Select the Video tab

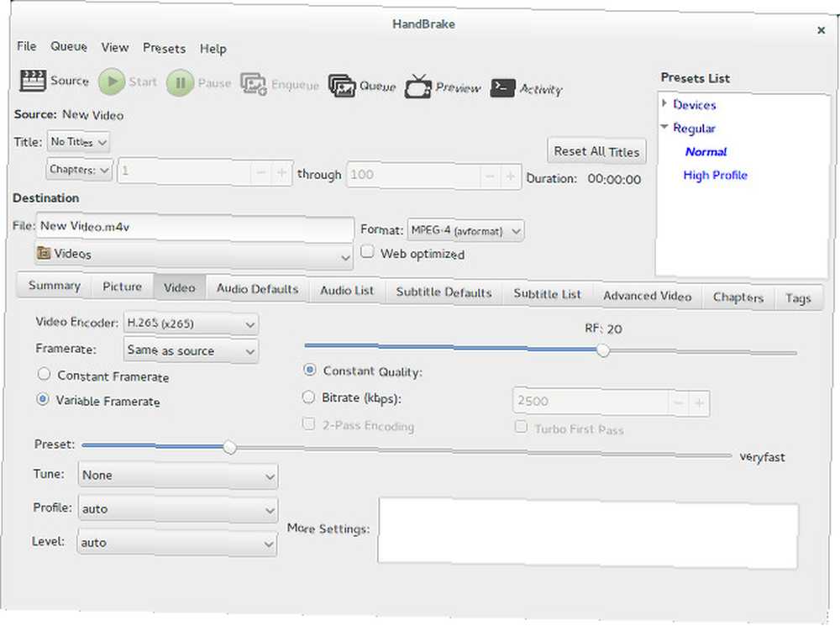180,288
